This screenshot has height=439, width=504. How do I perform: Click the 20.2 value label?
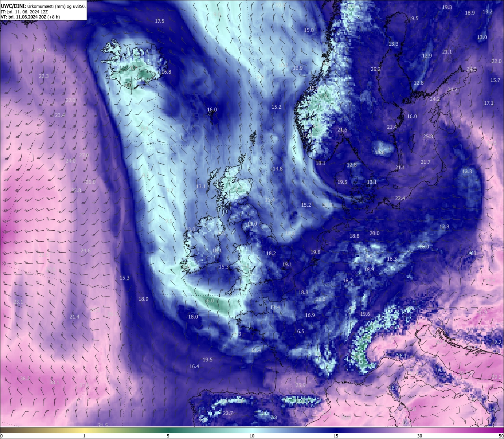(376, 69)
